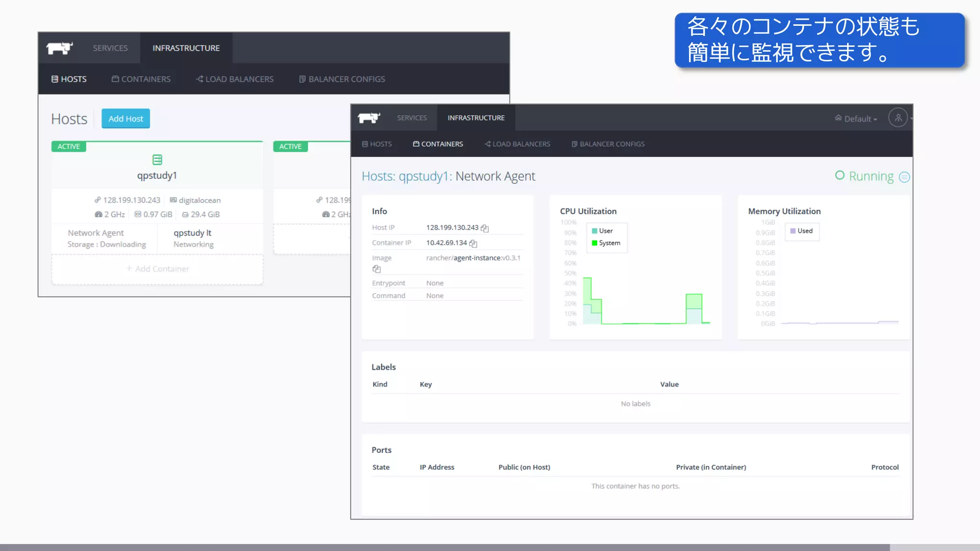Click the Add Host button

[125, 119]
